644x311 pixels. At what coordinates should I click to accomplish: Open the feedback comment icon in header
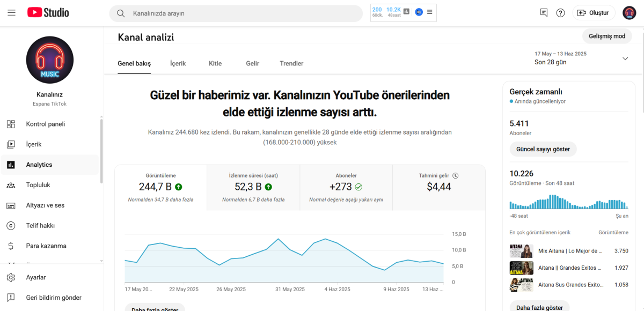coord(544,13)
